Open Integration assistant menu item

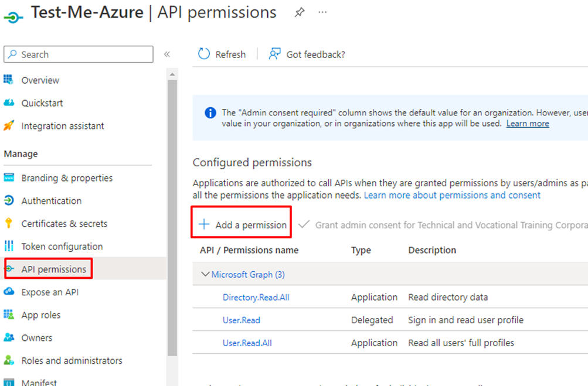pyautogui.click(x=63, y=126)
